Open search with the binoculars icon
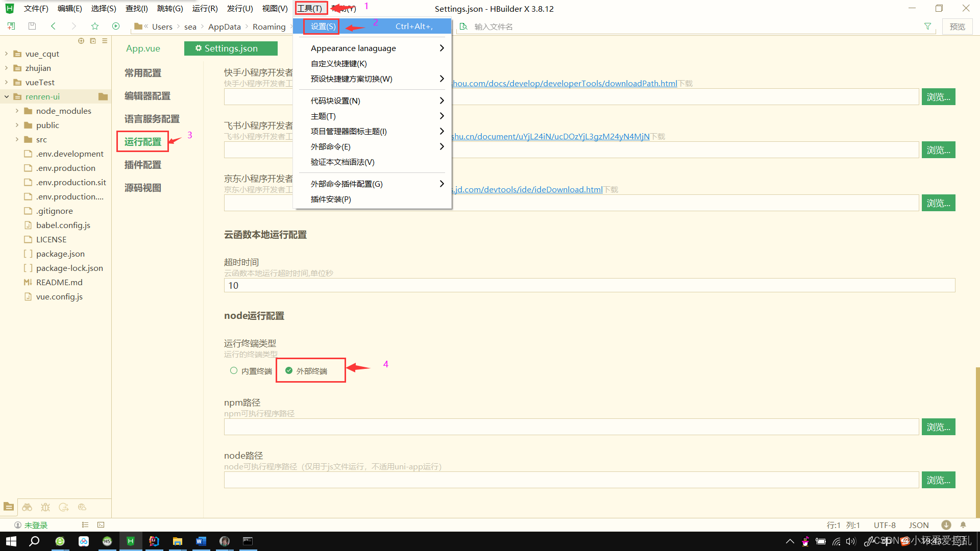This screenshot has width=980, height=551. coord(27,507)
